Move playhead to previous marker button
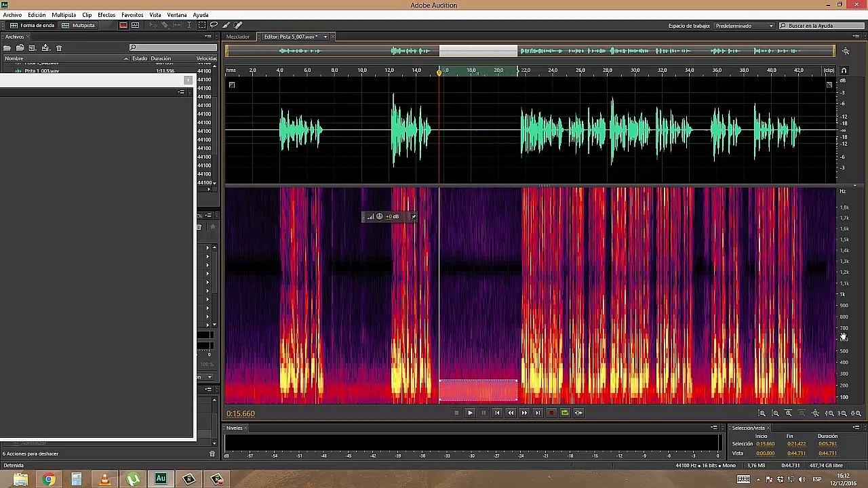This screenshot has width=868, height=488. [497, 413]
